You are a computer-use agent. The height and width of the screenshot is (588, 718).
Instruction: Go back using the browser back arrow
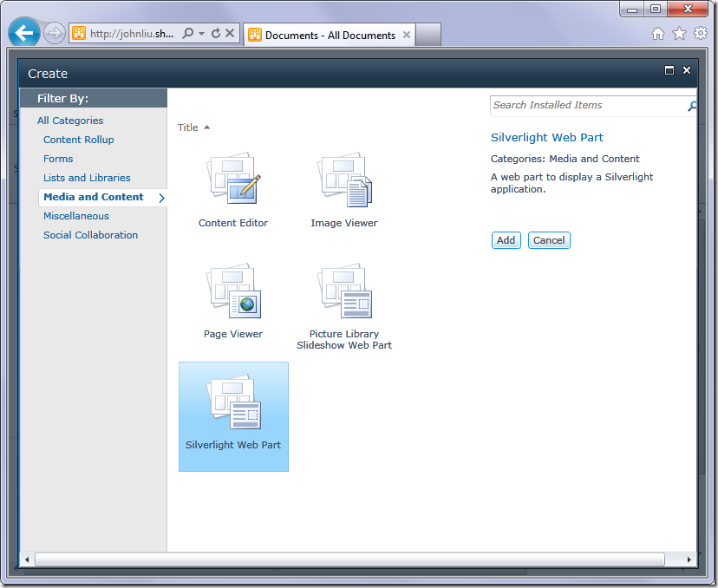(23, 34)
